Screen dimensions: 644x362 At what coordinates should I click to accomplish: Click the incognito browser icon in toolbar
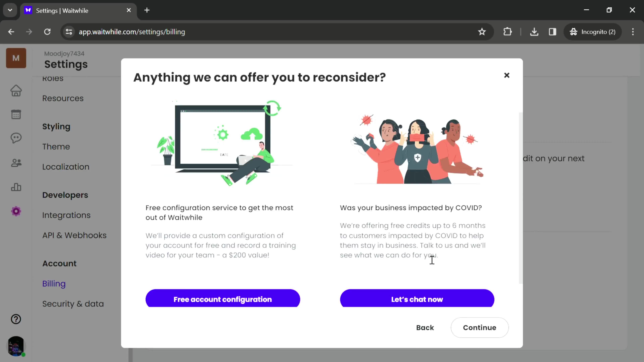pos(574,32)
